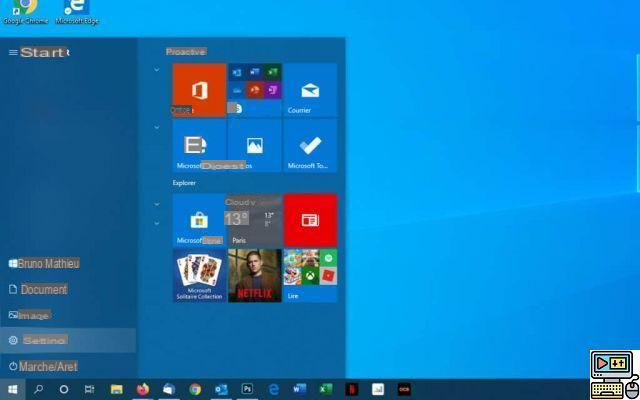Open the white chart app on taskbar
Screen dimensions: 640x400
tap(378, 389)
